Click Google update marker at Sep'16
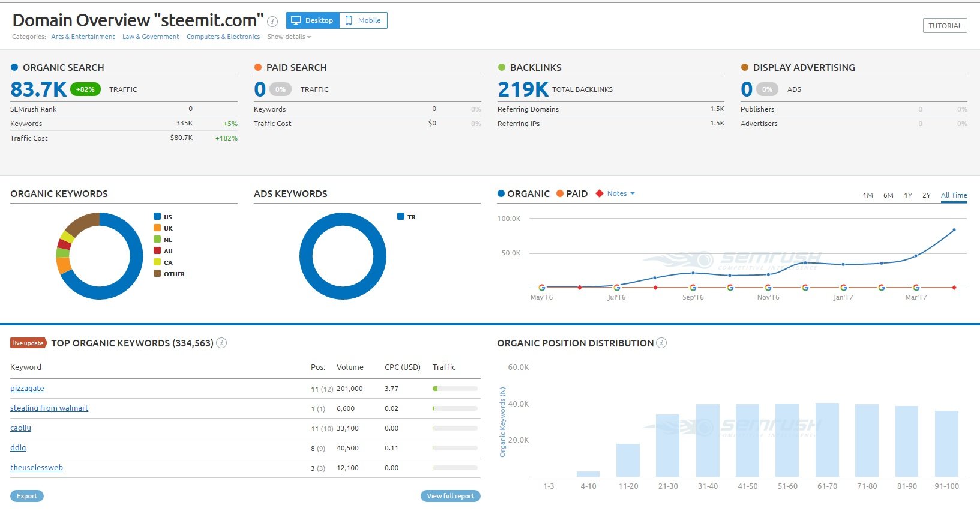This screenshot has height=511, width=980. click(693, 288)
